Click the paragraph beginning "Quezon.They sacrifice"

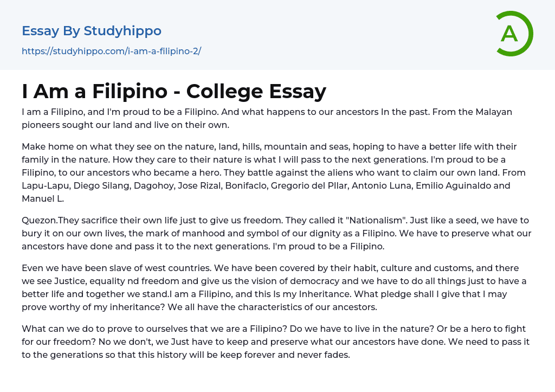(x=276, y=233)
